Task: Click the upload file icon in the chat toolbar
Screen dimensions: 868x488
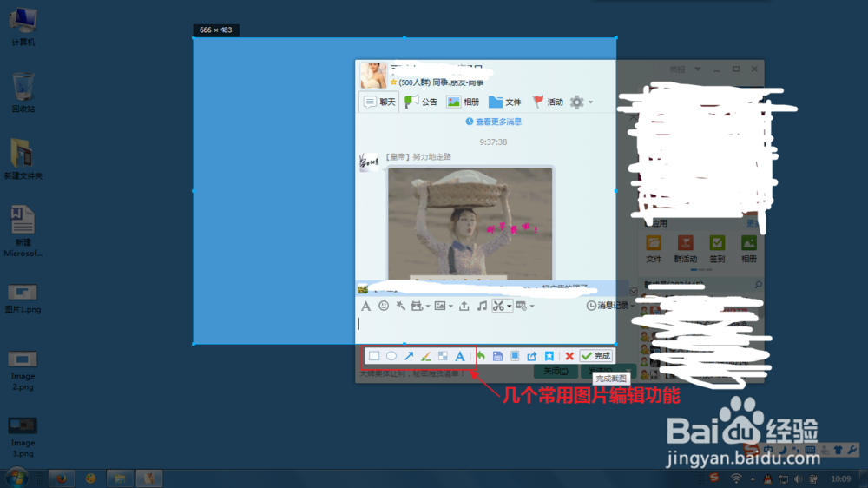Action: (464, 306)
